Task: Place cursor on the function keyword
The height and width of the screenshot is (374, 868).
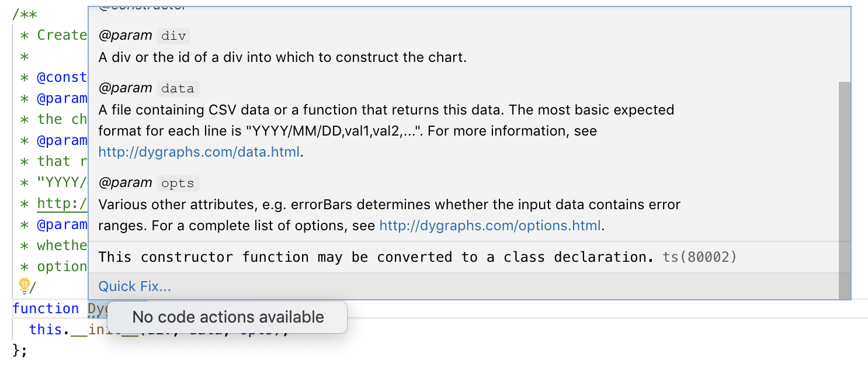Action: (x=46, y=308)
